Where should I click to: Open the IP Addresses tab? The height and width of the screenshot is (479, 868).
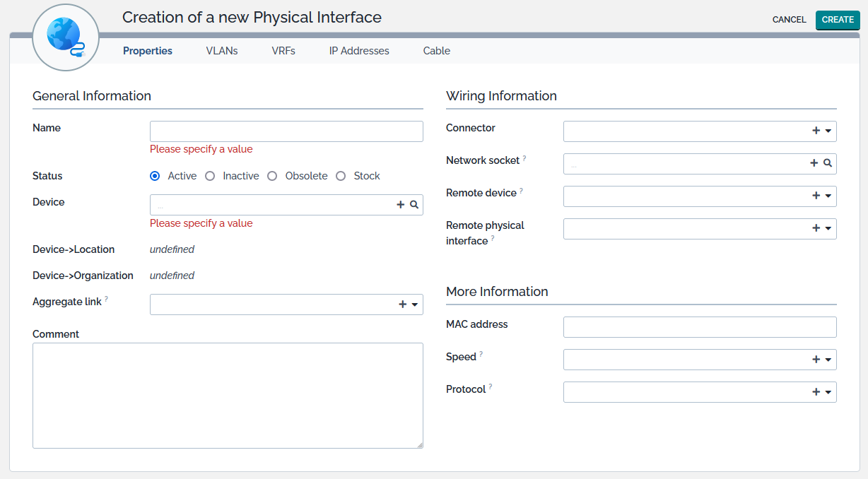[359, 51]
